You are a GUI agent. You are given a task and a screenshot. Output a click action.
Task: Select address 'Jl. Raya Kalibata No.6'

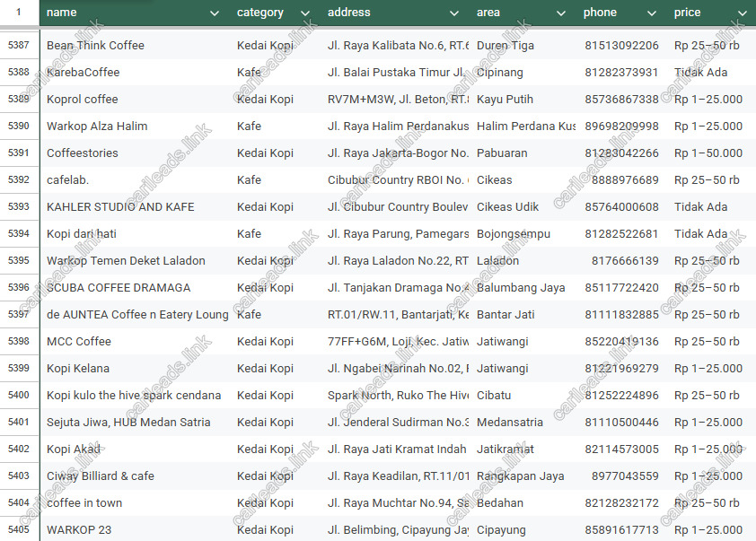[397, 45]
